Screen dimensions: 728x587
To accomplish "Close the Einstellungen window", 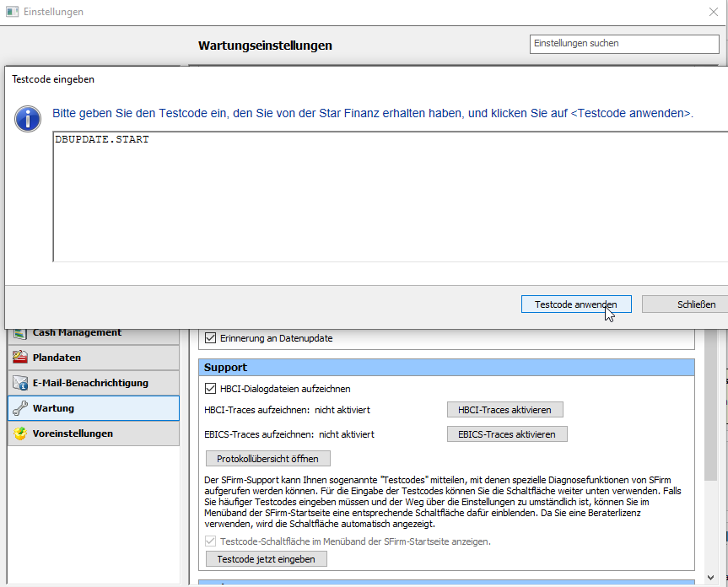I will tap(713, 13).
